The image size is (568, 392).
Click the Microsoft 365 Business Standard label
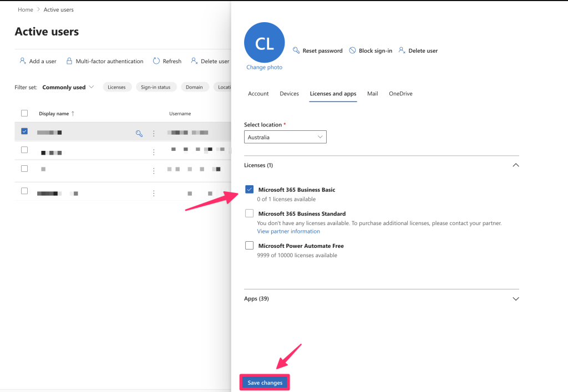click(302, 213)
